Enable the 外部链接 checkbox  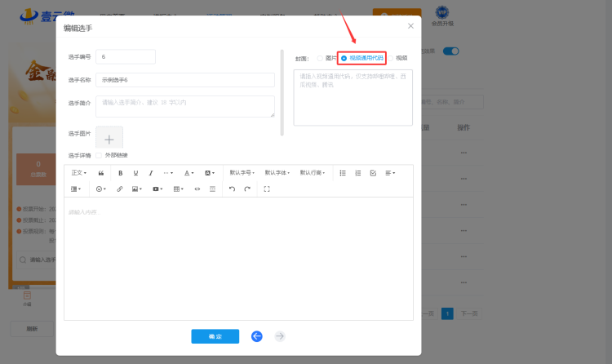(x=100, y=155)
